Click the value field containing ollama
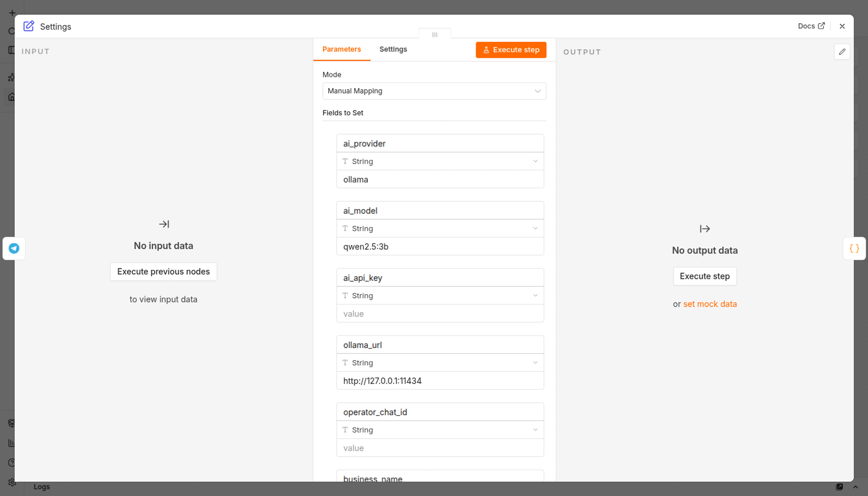The width and height of the screenshot is (868, 496). click(440, 179)
